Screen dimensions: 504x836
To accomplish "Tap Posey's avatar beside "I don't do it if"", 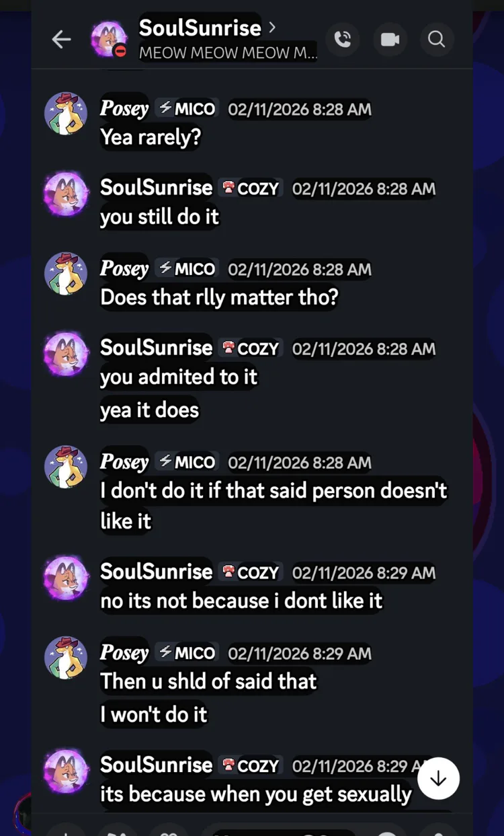I will pyautogui.click(x=66, y=467).
